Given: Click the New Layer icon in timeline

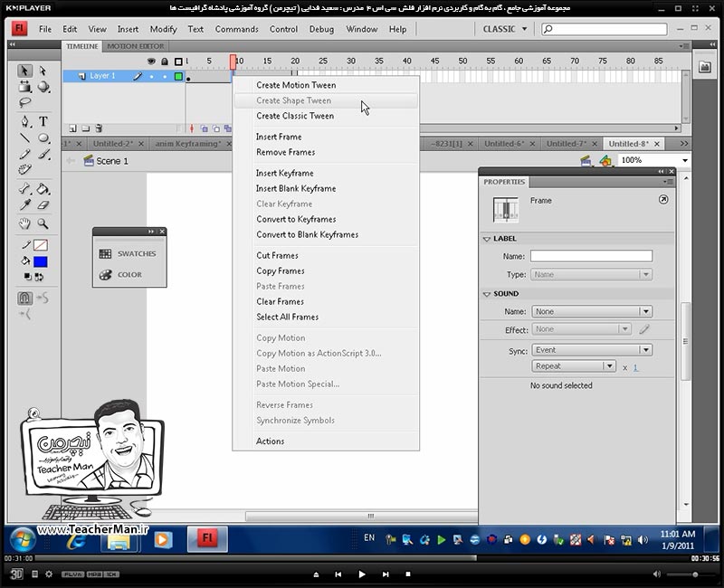Looking at the screenshot, I should coord(72,128).
